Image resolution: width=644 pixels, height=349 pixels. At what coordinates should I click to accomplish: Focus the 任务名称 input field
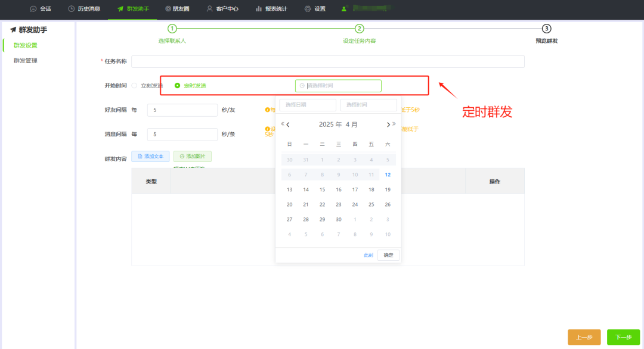click(x=328, y=61)
